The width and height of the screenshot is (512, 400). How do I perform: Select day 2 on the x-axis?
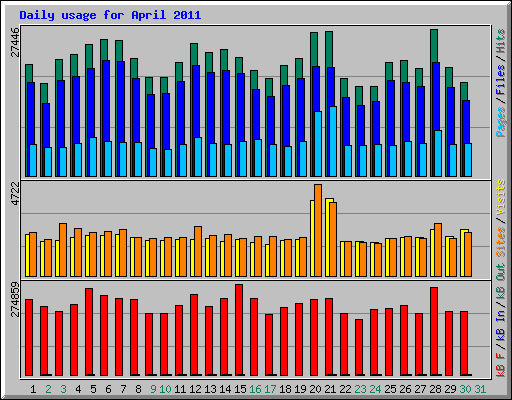48,389
